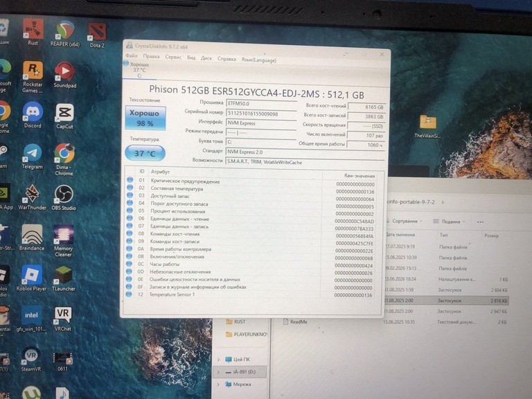Open Memory Cleaner desktop icon
This screenshot has height=399, width=532.
64,241
